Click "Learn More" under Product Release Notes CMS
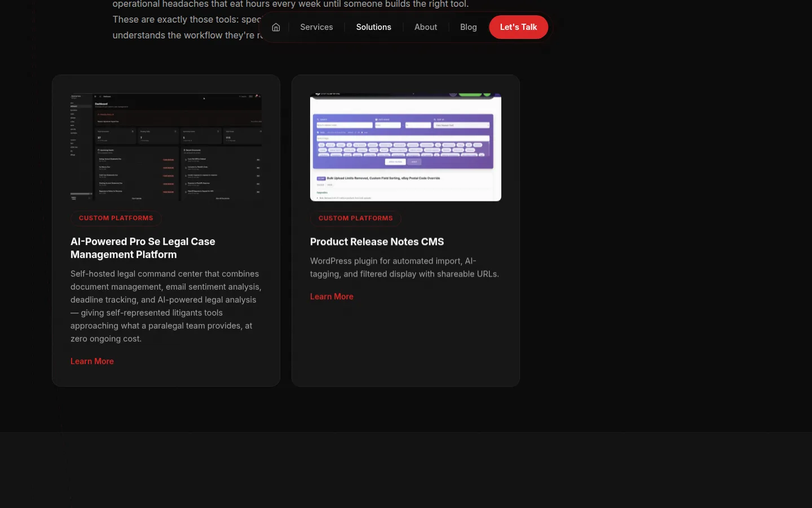Viewport: 812px width, 508px height. [332, 296]
